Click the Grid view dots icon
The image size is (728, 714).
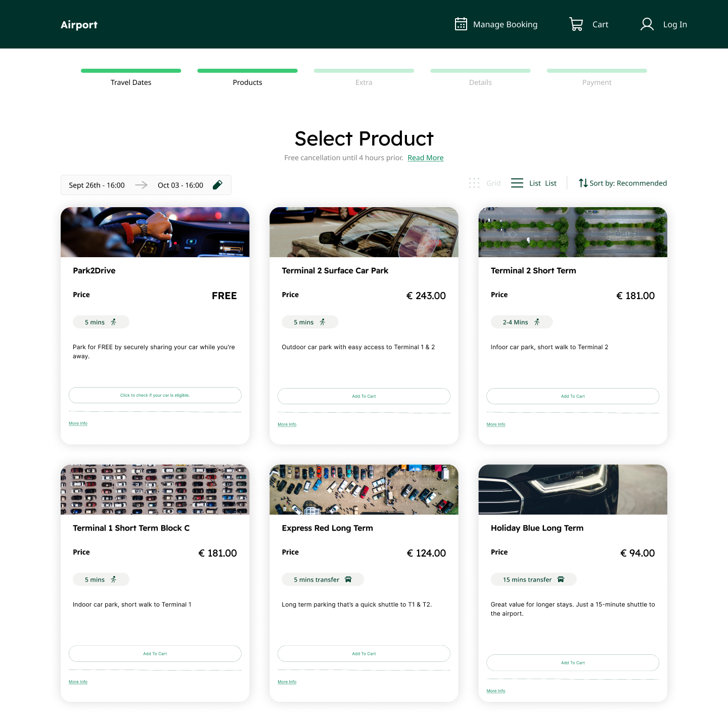(474, 183)
